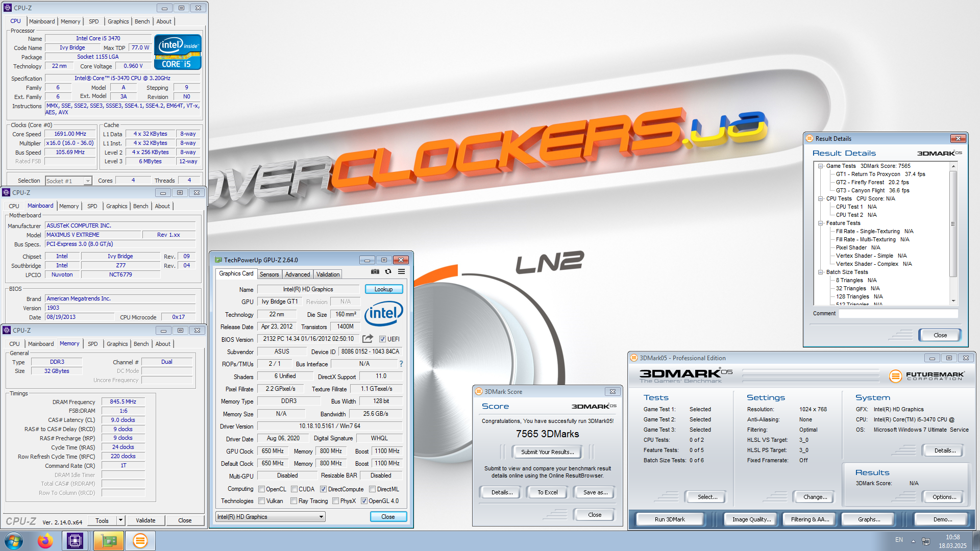Open the GPU-Z Validation tab
The width and height of the screenshot is (980, 551).
(x=328, y=274)
